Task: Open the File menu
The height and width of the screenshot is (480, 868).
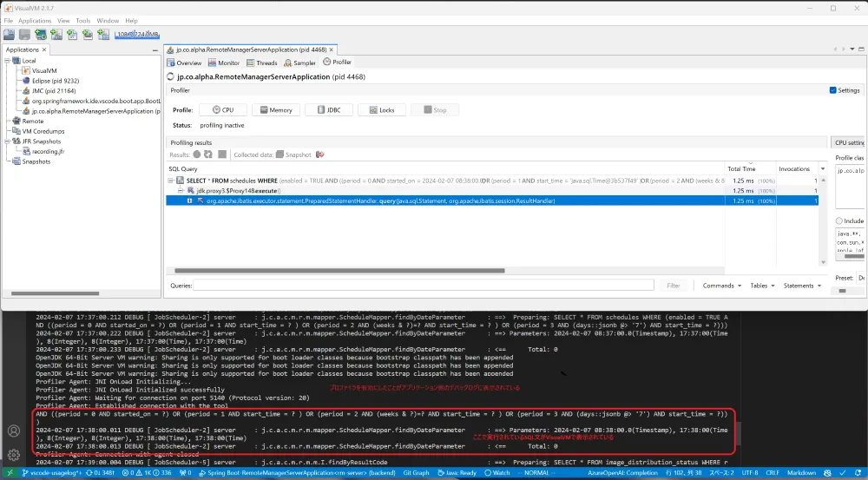Action: pyautogui.click(x=9, y=21)
